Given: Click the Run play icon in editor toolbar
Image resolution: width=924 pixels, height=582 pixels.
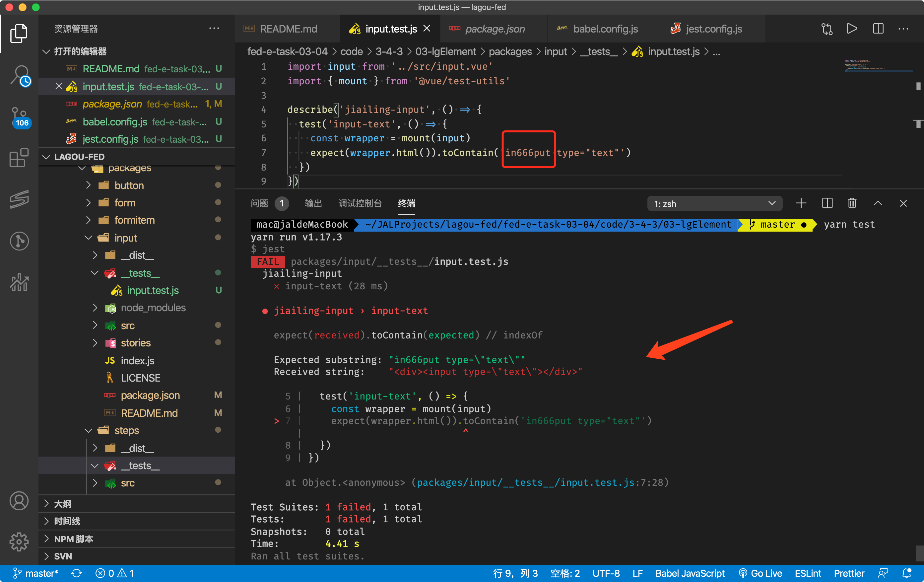Looking at the screenshot, I should [852, 29].
